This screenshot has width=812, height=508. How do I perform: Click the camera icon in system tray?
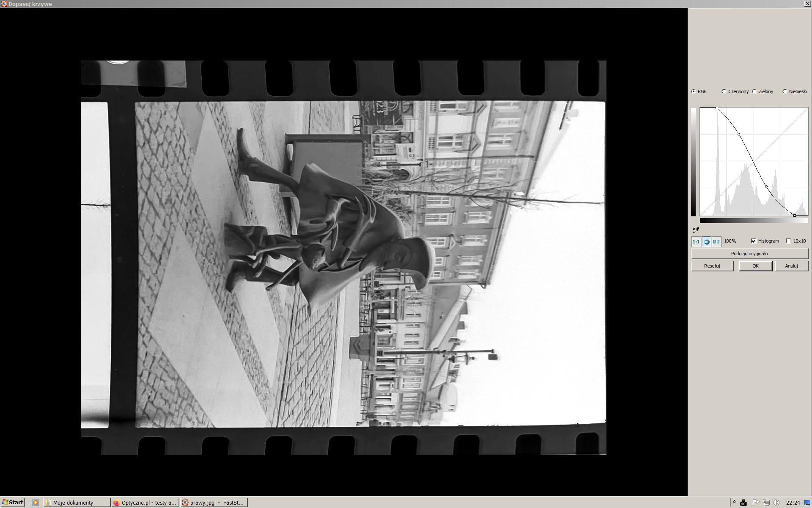[743, 502]
